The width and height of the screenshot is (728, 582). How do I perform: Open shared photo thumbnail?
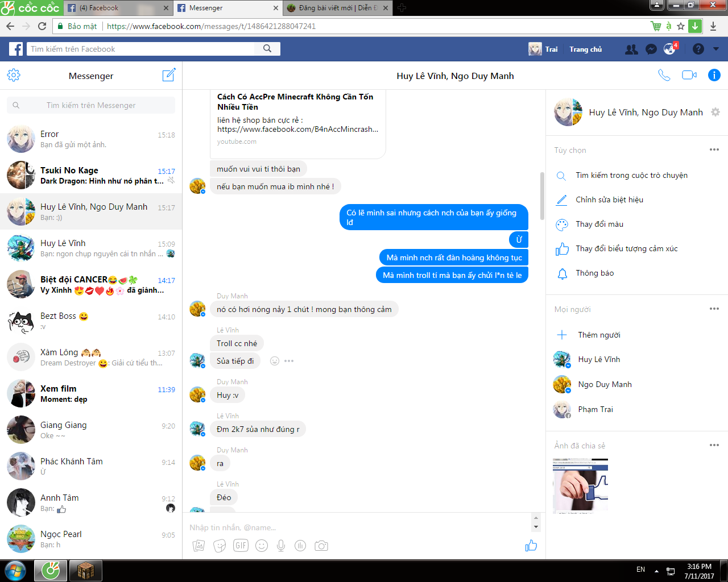tap(581, 485)
